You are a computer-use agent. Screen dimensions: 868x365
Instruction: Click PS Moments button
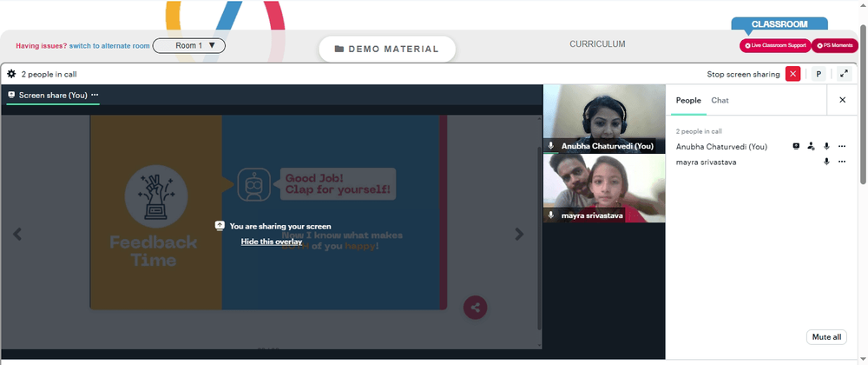pyautogui.click(x=835, y=45)
